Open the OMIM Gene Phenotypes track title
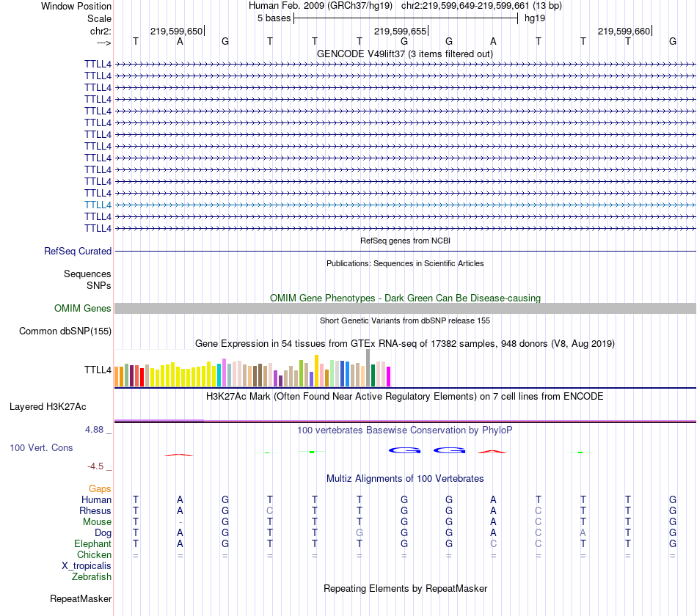Image resolution: width=697 pixels, height=616 pixels. pos(405,298)
